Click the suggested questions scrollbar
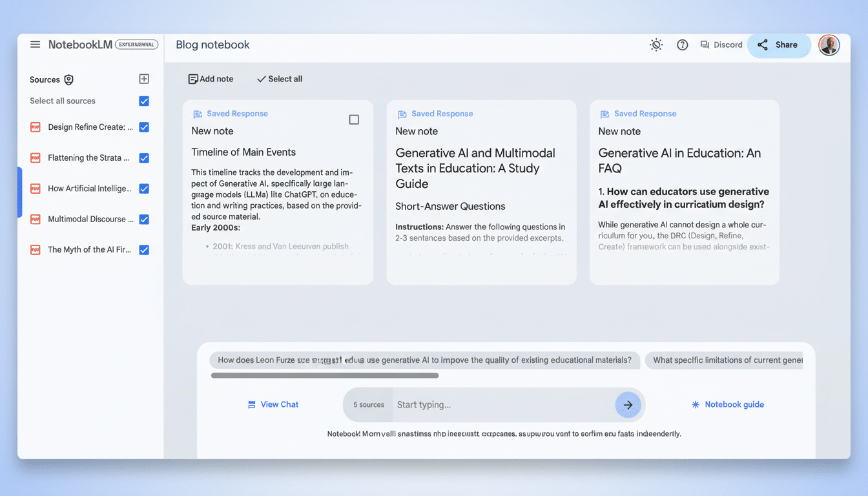The image size is (868, 496). pyautogui.click(x=324, y=375)
